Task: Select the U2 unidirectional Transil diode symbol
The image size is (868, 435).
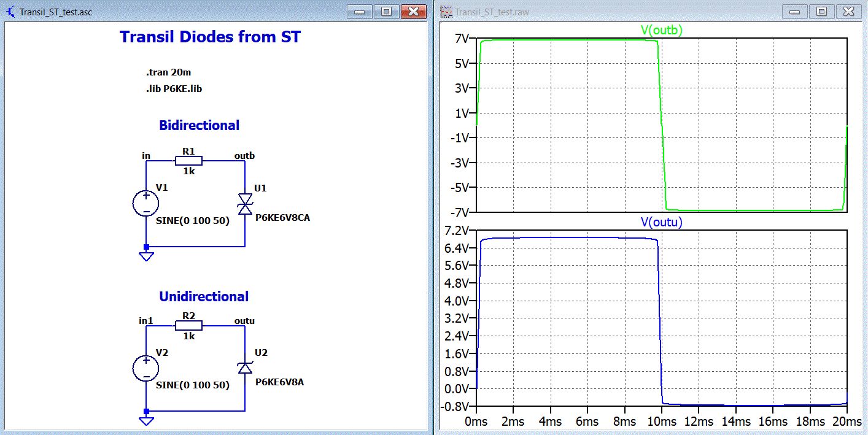Action: pos(245,368)
